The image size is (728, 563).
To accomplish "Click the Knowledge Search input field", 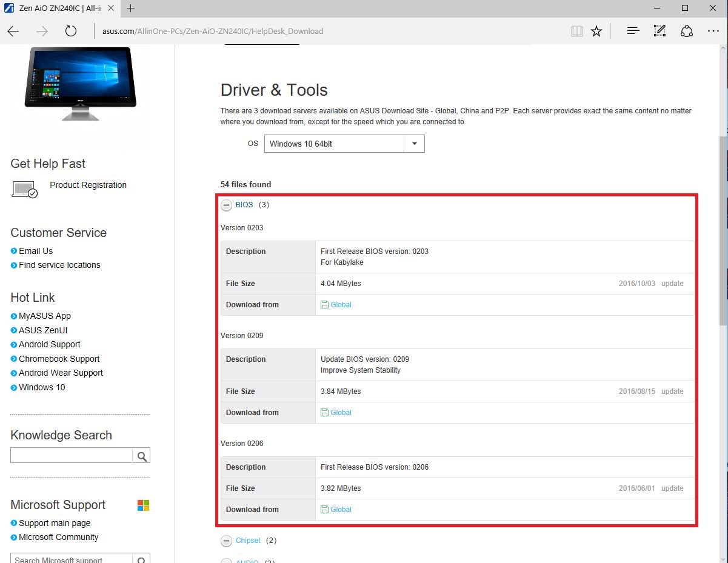I will coord(72,456).
